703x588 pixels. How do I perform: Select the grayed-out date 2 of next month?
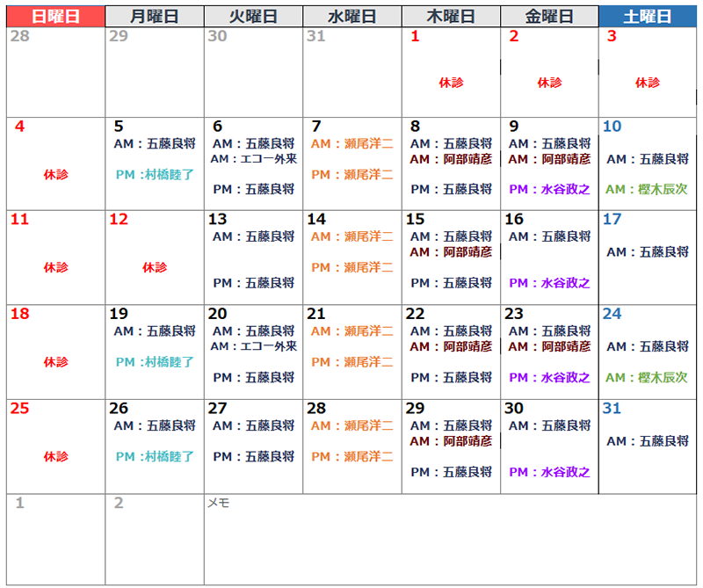pos(119,503)
